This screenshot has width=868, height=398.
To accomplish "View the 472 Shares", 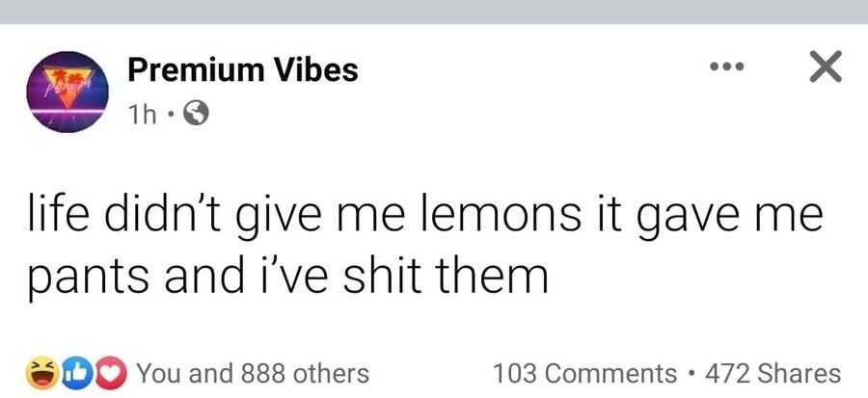I will [x=773, y=373].
